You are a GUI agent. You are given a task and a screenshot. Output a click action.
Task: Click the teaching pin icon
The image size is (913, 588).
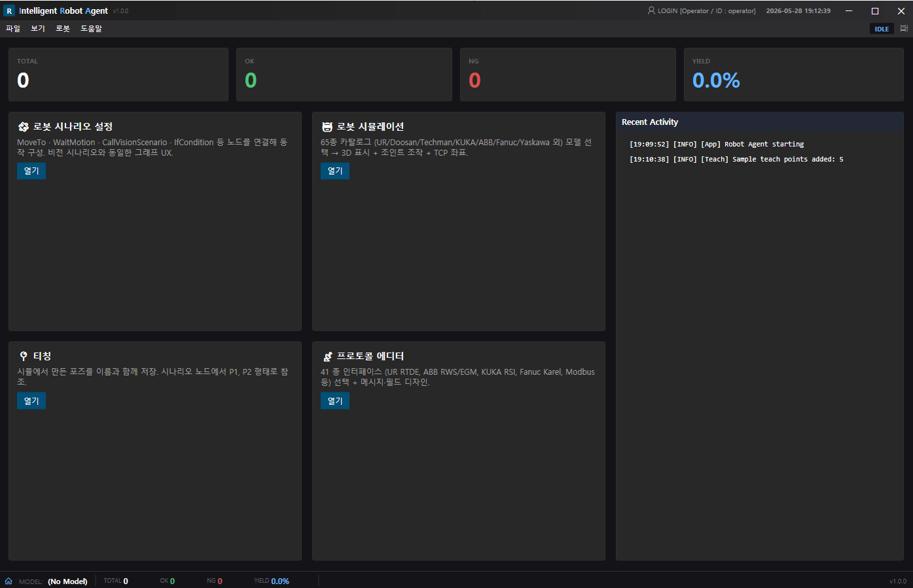click(24, 356)
